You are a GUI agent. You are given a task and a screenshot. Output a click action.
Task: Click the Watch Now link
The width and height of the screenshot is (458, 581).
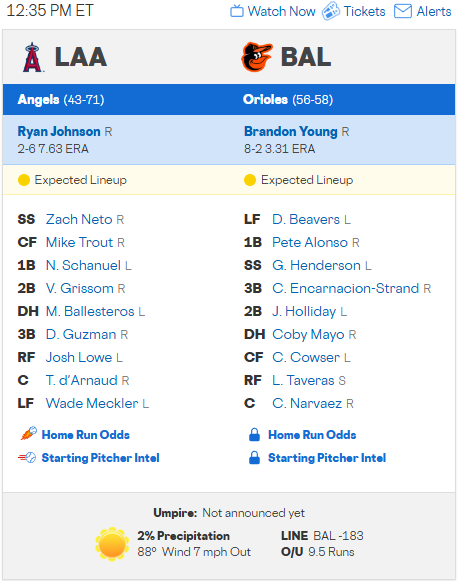point(282,11)
